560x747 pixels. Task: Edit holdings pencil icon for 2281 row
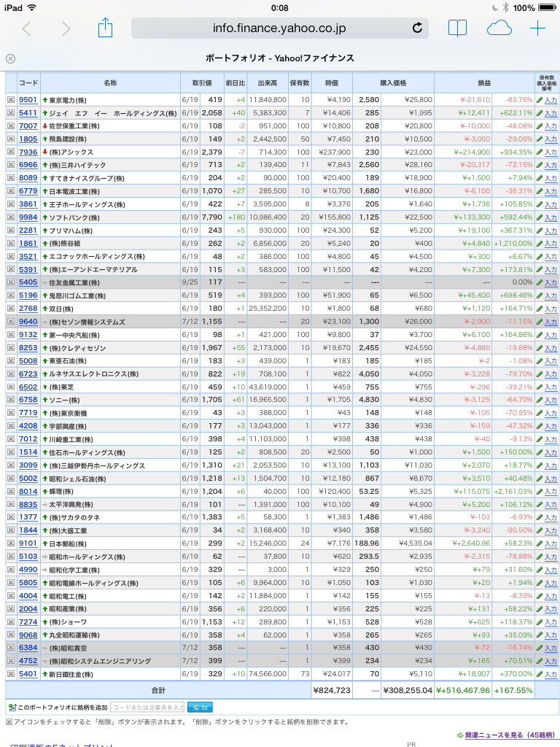pos(540,231)
